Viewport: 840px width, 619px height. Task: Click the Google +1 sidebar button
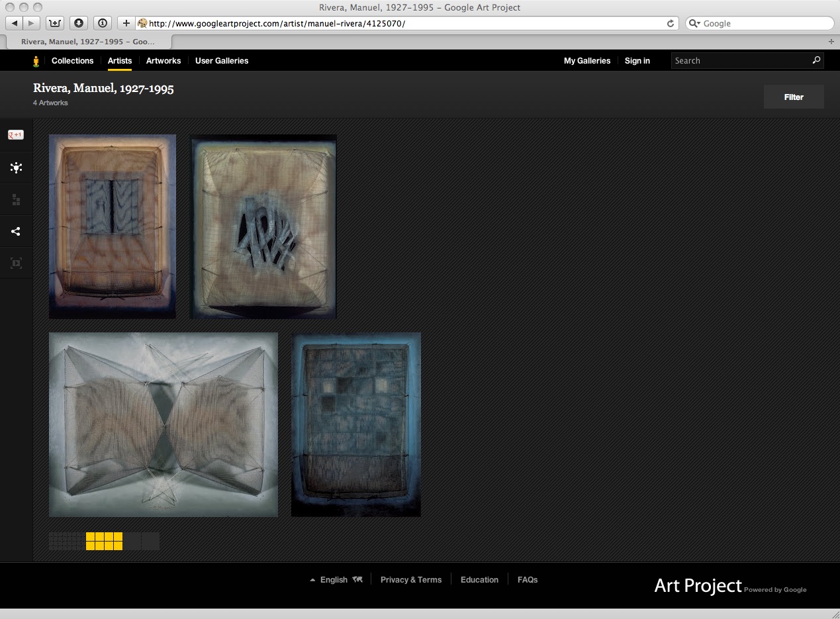point(16,135)
